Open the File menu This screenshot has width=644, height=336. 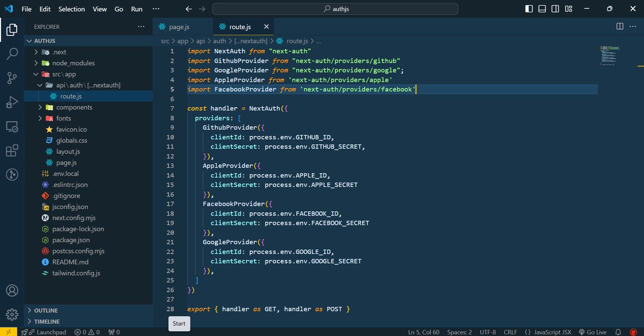26,9
